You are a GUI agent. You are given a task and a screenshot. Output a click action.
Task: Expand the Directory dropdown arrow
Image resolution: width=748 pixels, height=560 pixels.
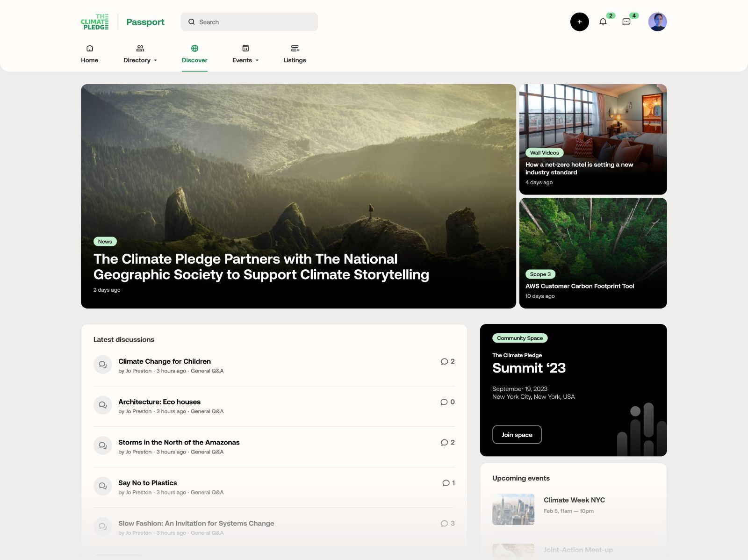[156, 60]
